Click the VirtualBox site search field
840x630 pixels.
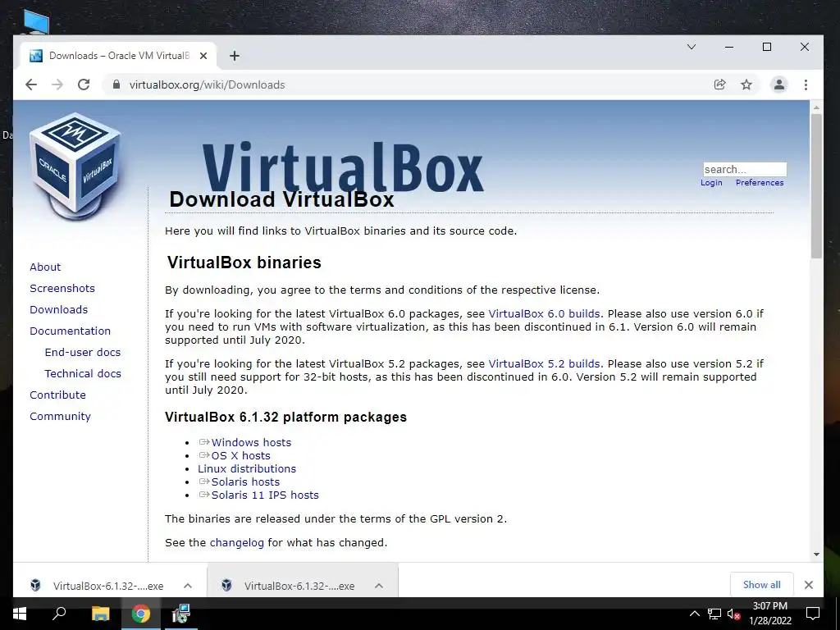[x=745, y=169]
